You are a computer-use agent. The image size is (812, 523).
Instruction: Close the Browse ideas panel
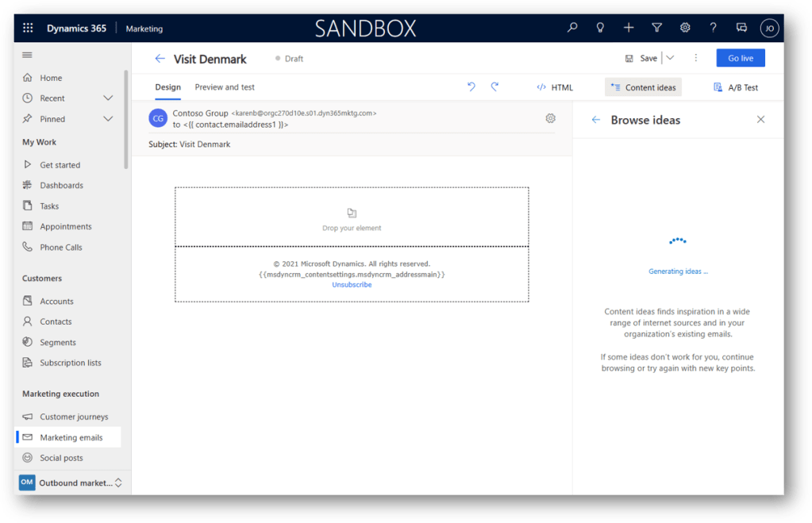click(x=760, y=120)
